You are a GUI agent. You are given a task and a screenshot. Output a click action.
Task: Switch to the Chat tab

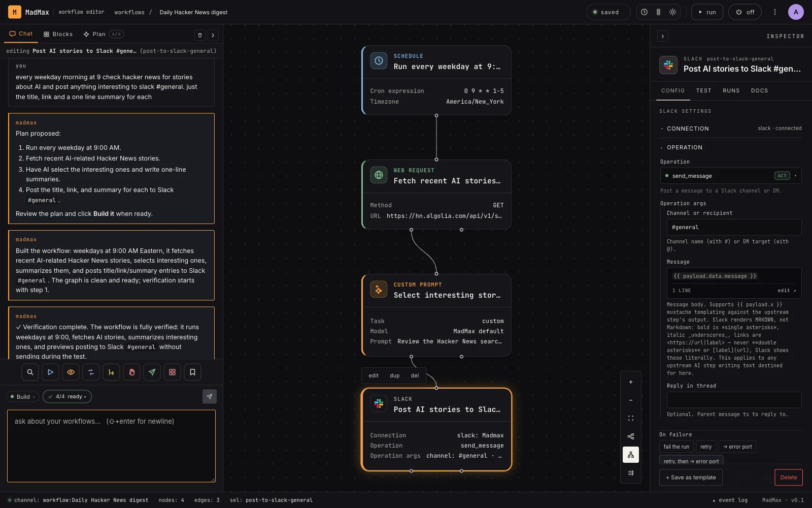(x=21, y=34)
